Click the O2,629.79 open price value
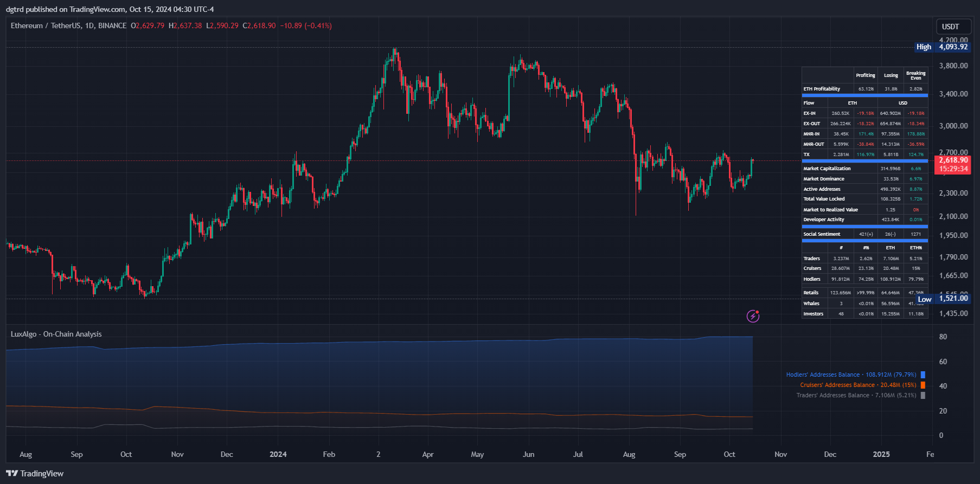This screenshot has width=980, height=484. coord(148,25)
